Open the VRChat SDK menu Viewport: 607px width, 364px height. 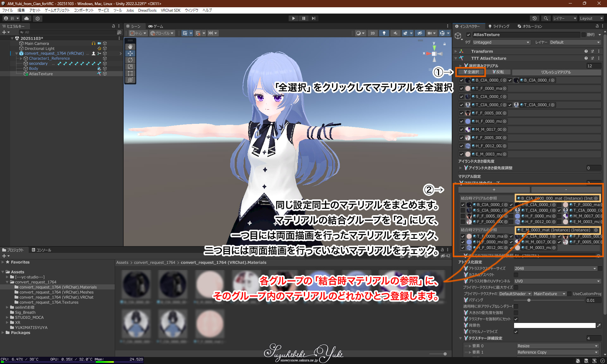tap(170, 10)
